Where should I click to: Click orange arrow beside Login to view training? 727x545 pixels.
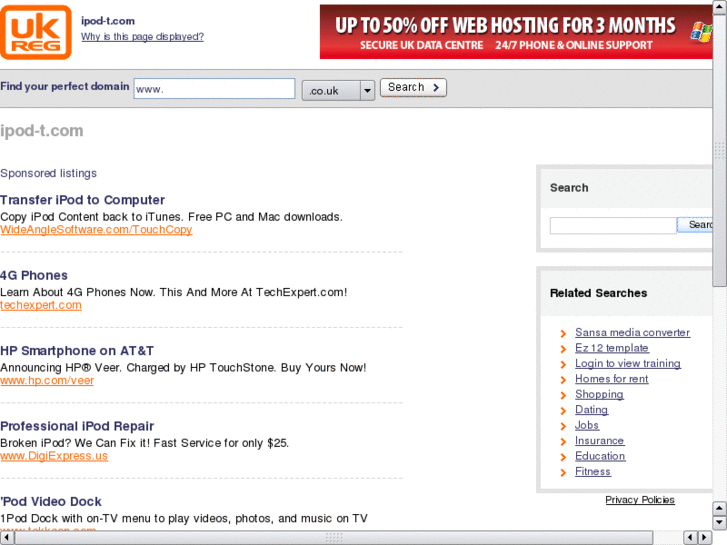point(563,365)
